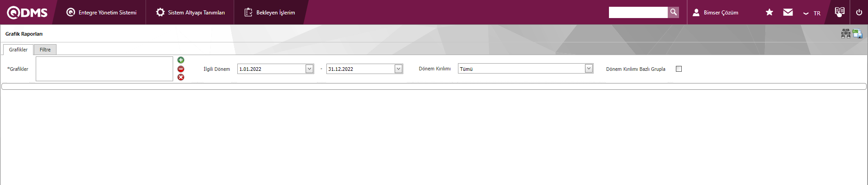Open Entegre Yönetim Sistemi menu
The image size is (868, 185).
tap(101, 13)
